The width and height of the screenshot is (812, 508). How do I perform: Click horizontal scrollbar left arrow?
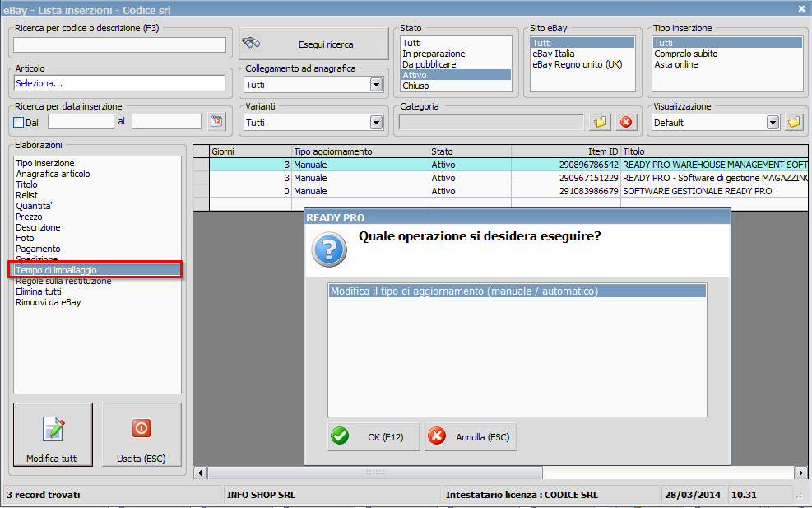pyautogui.click(x=200, y=473)
